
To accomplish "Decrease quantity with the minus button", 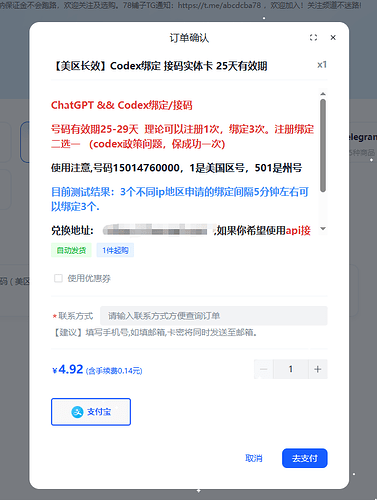I will coord(264,369).
